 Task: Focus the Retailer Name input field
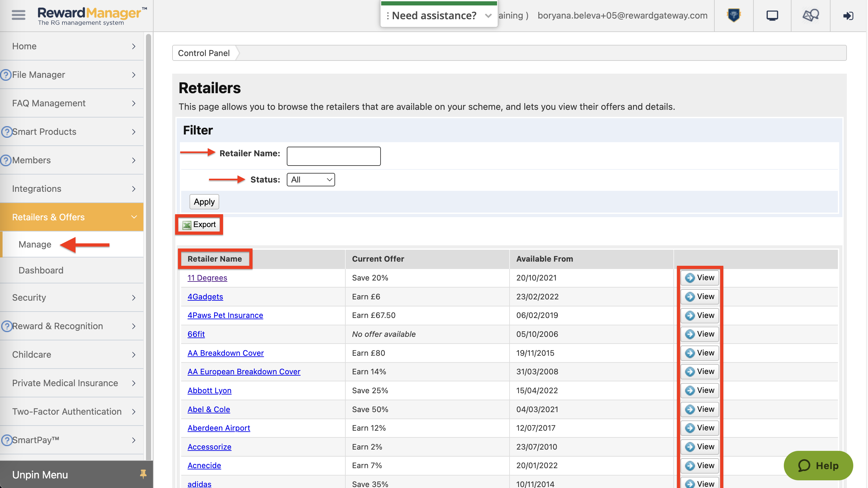coord(334,156)
